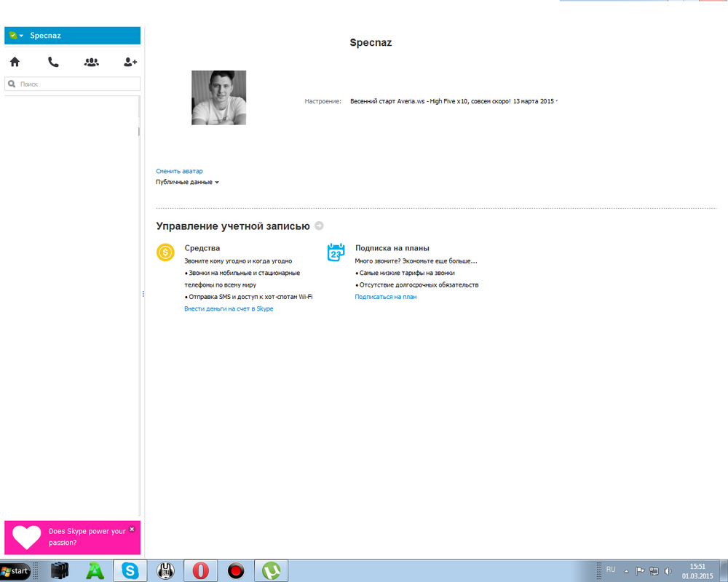
Task: Open the online status dropdown beside Specnaz
Action: (16, 36)
